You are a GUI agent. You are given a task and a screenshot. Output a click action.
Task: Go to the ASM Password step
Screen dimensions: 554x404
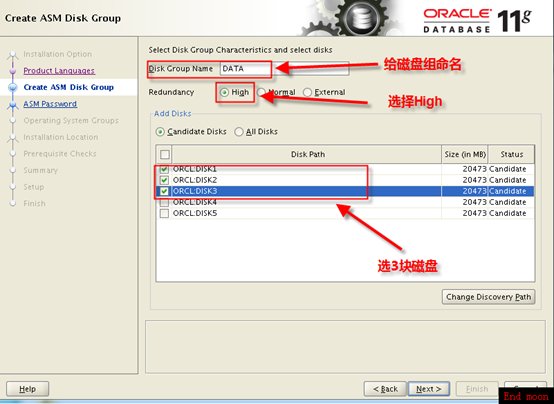[x=50, y=104]
